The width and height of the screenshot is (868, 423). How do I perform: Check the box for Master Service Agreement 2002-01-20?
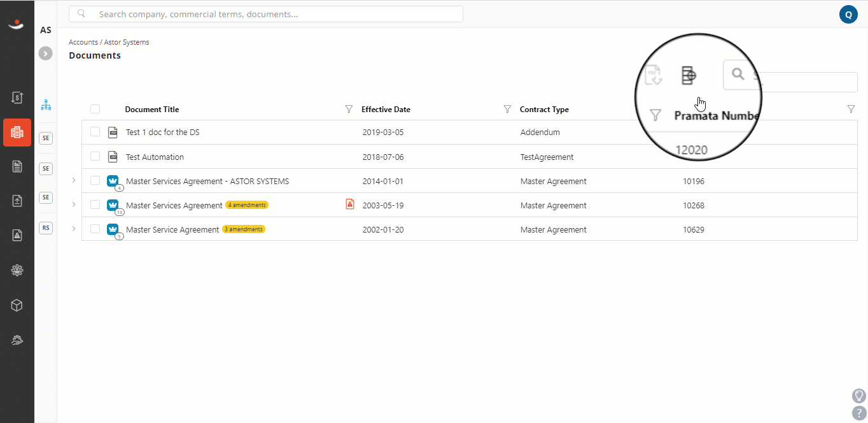95,229
